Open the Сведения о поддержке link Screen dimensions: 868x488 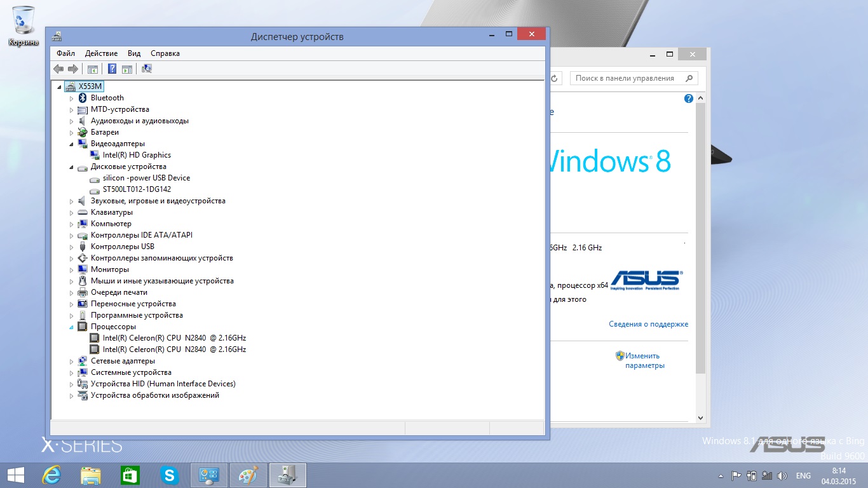(x=649, y=324)
